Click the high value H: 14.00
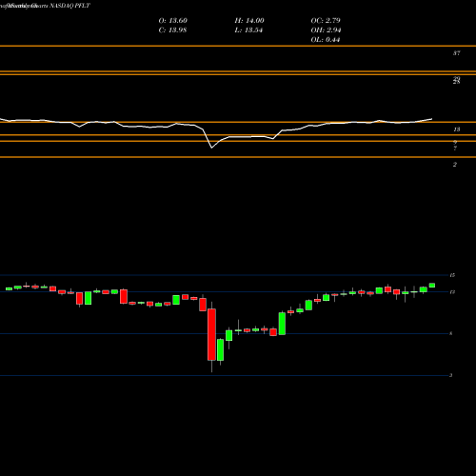The height and width of the screenshot is (476, 476). click(249, 21)
